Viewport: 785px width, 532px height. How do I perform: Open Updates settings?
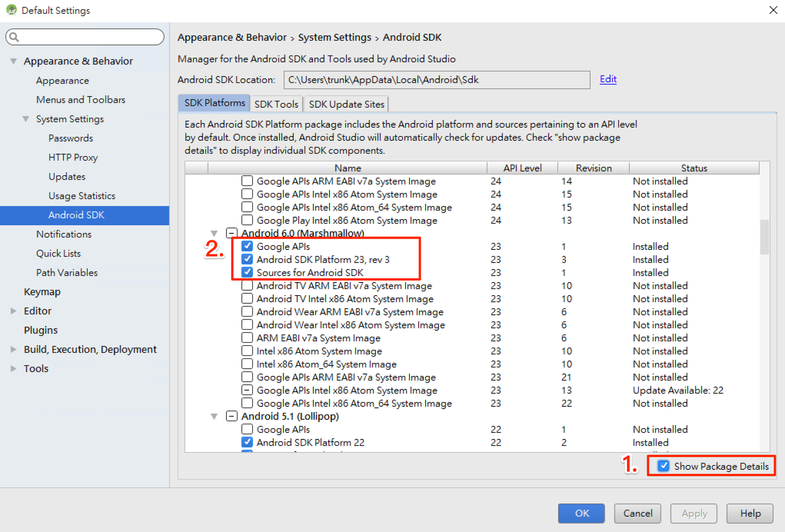point(67,177)
